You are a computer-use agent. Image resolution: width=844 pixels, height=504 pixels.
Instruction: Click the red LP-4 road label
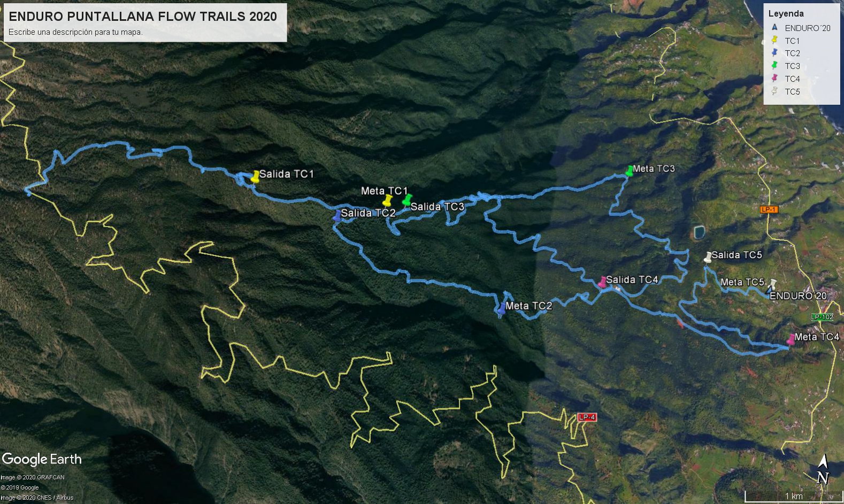587,417
